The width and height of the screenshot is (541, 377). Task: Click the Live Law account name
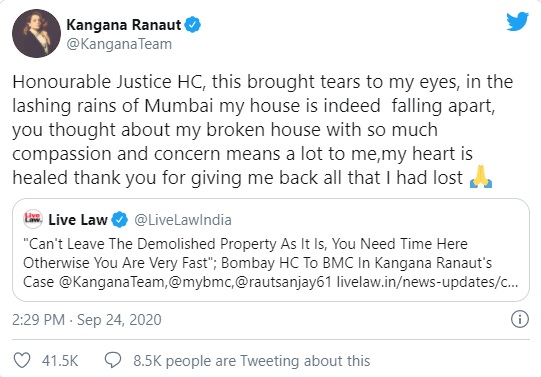coord(78,220)
